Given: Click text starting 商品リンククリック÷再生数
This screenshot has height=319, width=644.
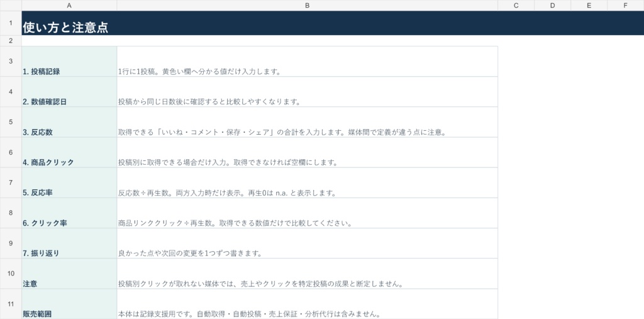Looking at the screenshot, I should tap(235, 223).
